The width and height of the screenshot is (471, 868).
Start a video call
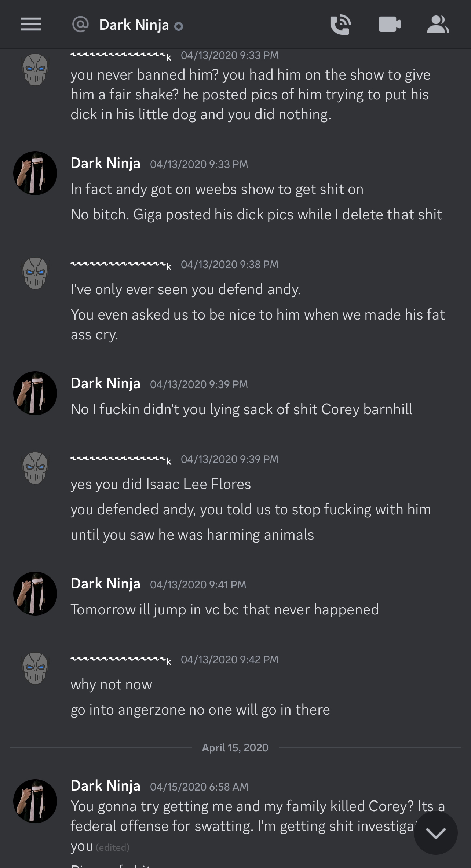click(390, 25)
